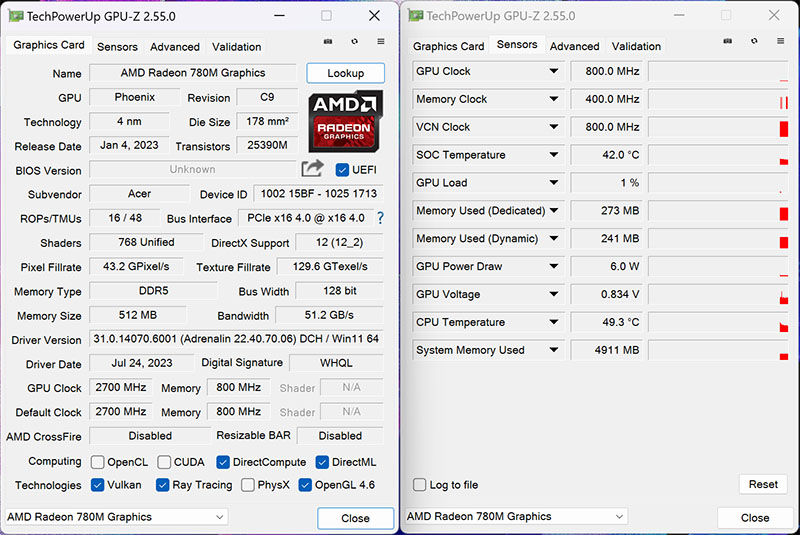
Task: Open the SOC Temperature sensor dropdown arrow
Action: click(554, 155)
